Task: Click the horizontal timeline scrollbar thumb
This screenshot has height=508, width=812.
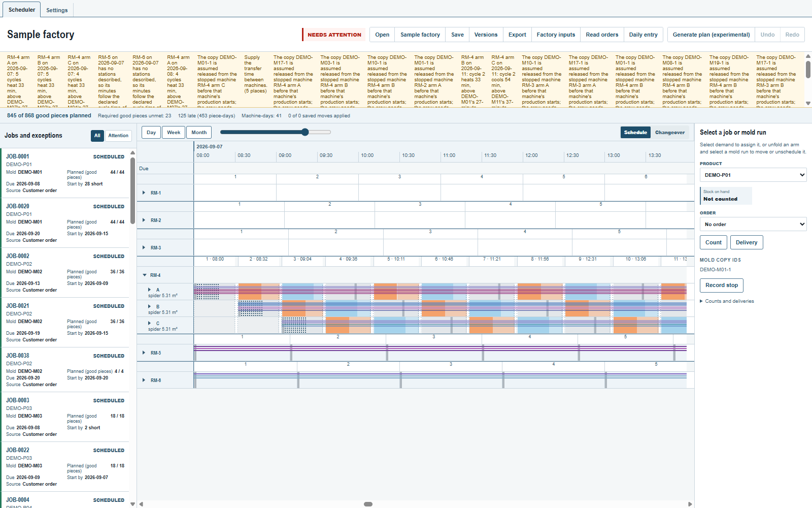Action: coord(368,504)
